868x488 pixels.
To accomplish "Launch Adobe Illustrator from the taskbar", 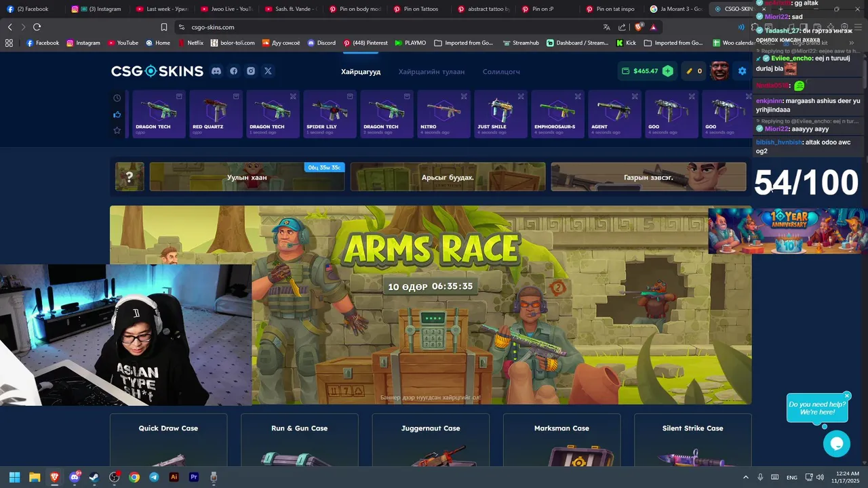I will click(x=174, y=477).
